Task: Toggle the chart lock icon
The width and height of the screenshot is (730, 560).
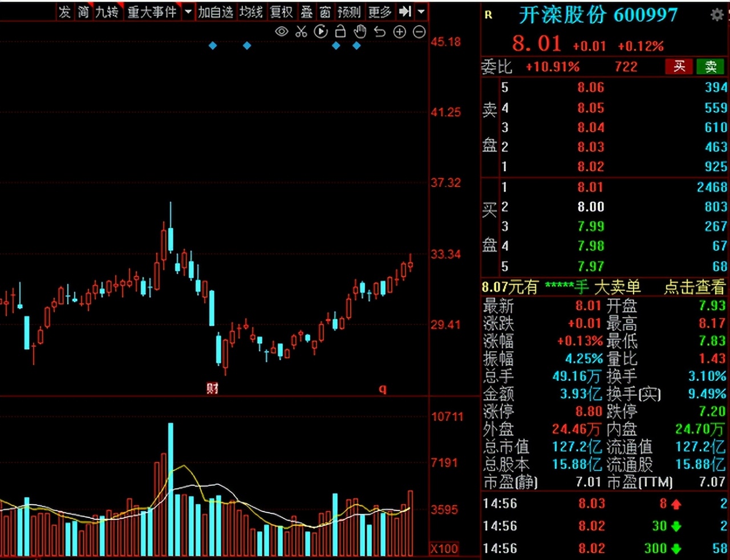Action: (x=340, y=31)
